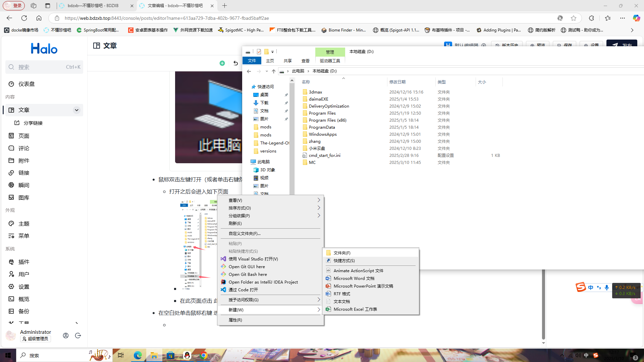Click the green plus add-block icon
Screen dimensions: 644x362
222,63
